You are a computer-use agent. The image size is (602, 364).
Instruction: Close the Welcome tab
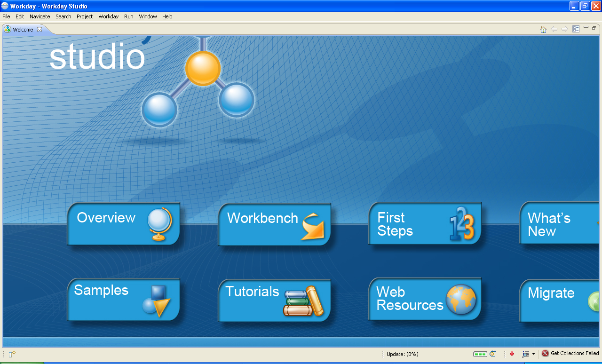40,29
